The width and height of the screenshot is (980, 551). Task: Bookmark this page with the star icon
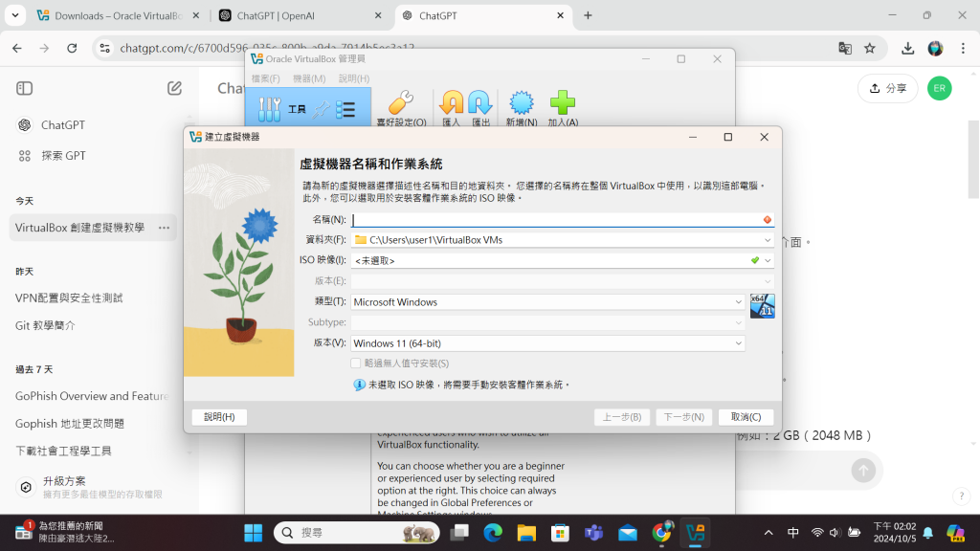coord(870,48)
